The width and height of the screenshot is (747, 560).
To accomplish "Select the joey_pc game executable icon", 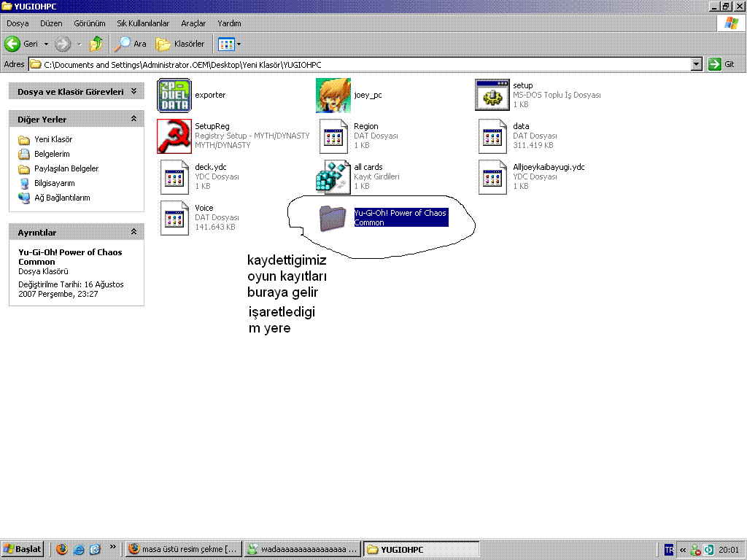I will click(333, 96).
